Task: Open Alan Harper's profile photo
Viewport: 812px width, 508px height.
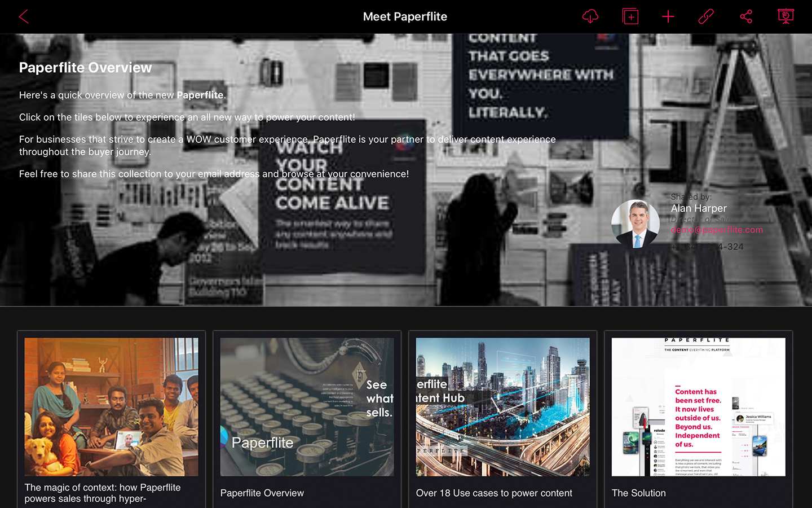Action: [x=636, y=224]
